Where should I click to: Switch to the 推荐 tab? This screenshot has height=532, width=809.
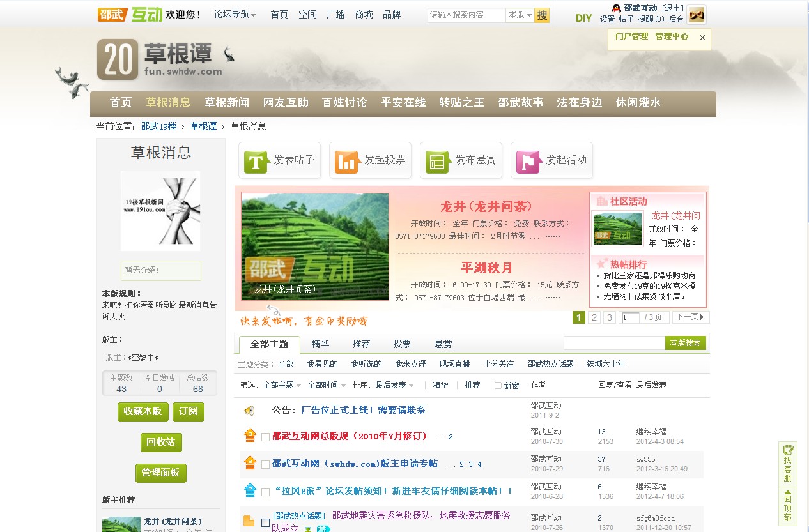coord(361,344)
